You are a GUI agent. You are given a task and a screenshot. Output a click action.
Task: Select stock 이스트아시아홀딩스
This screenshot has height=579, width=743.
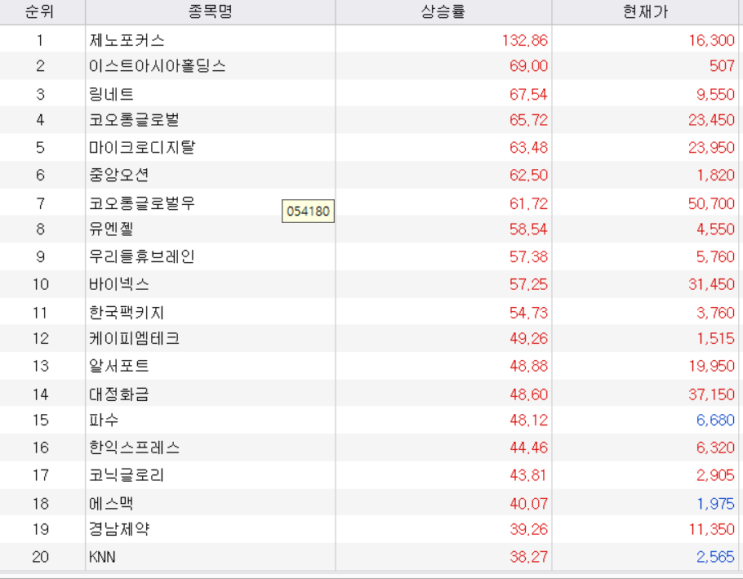tap(157, 65)
